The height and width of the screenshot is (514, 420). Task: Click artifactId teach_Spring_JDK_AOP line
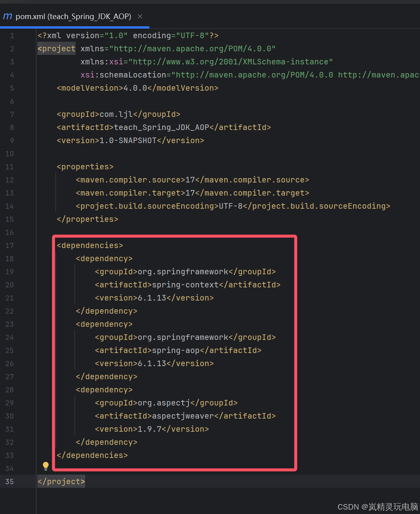pyautogui.click(x=164, y=127)
